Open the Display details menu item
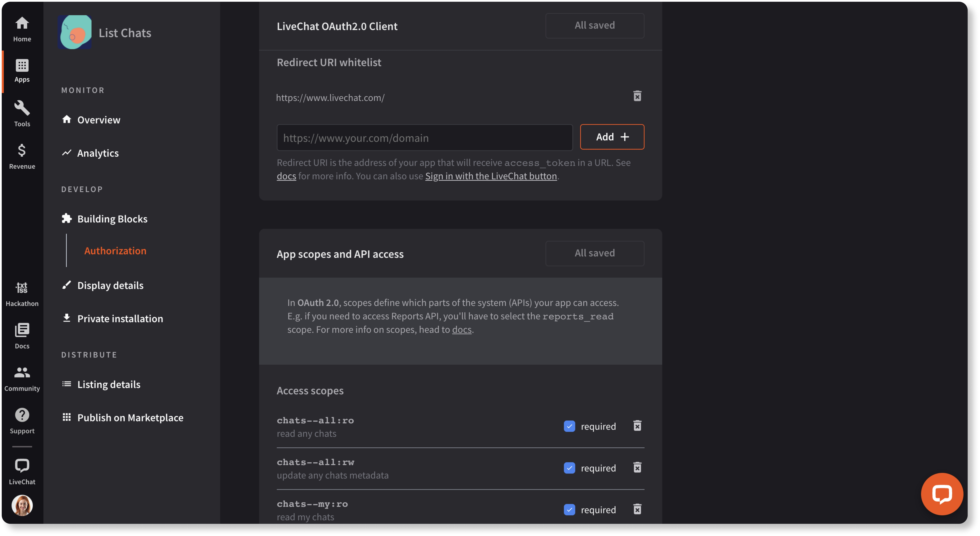980x536 pixels. (x=103, y=286)
